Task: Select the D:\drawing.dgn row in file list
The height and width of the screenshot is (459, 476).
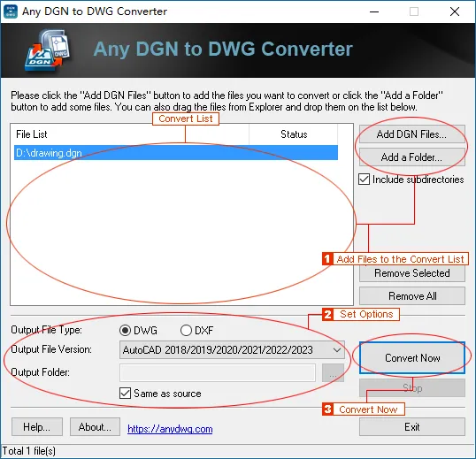Action: pyautogui.click(x=176, y=153)
